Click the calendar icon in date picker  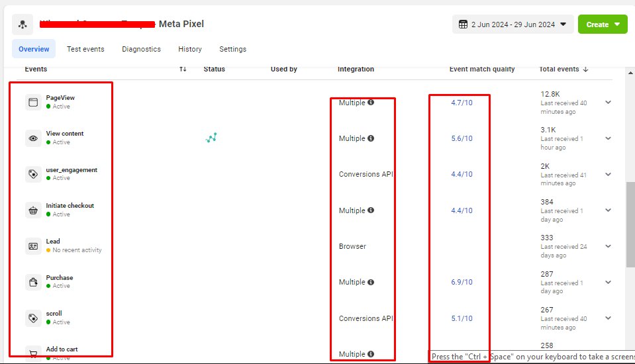pos(463,24)
